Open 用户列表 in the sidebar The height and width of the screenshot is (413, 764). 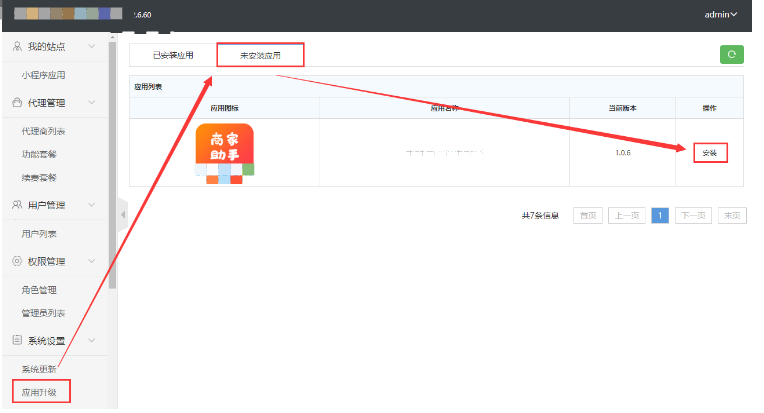tap(39, 234)
